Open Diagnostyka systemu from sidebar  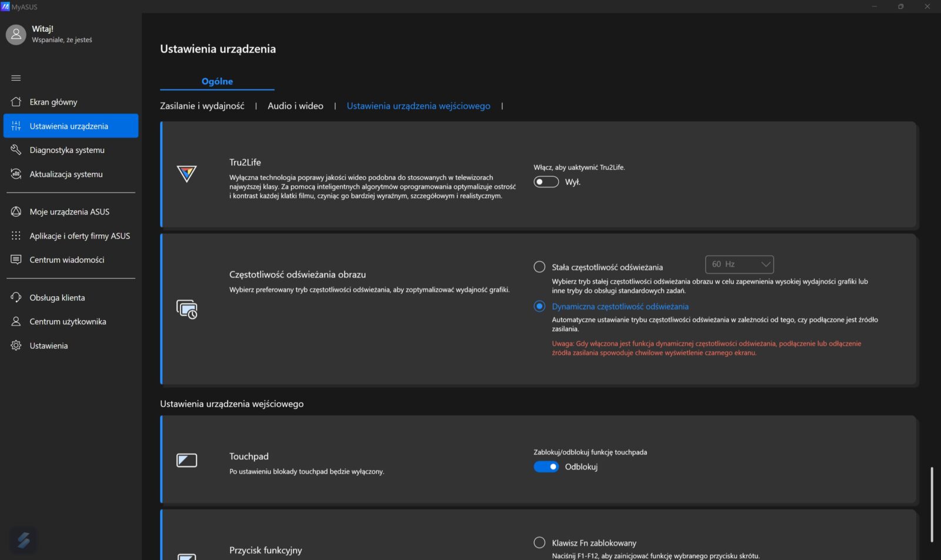(67, 150)
